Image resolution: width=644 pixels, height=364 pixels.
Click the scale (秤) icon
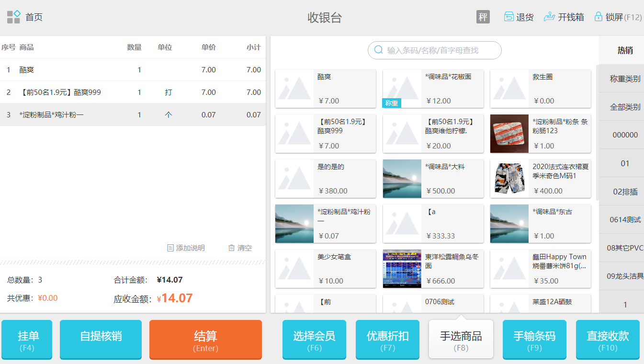483,17
